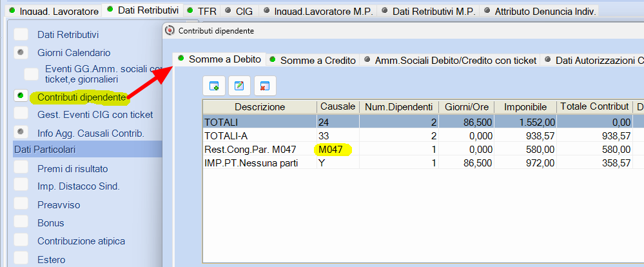This screenshot has width=644, height=267.
Task: Click the Dati Particolari section header
Action: tap(87, 149)
